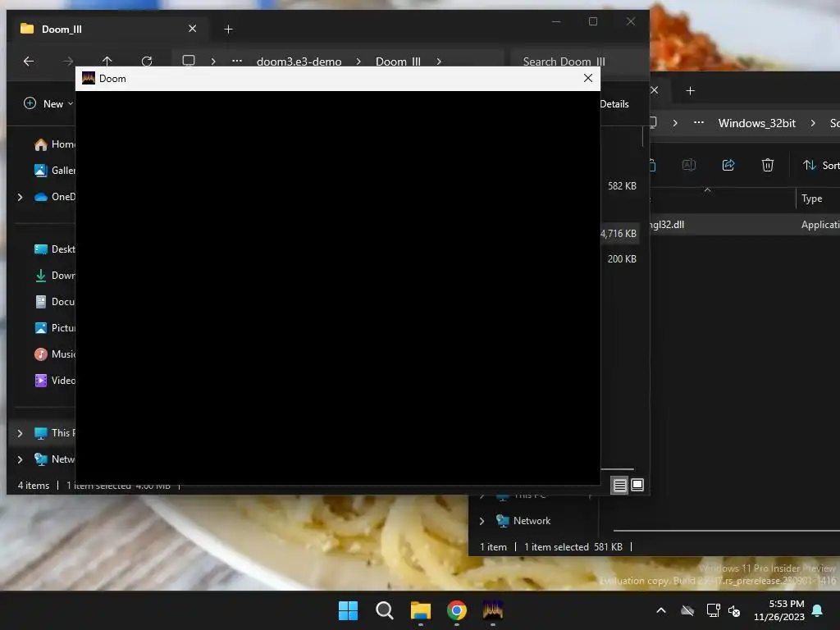
Task: Expand Network node in Doom_III window sidebar
Action: coord(21,459)
